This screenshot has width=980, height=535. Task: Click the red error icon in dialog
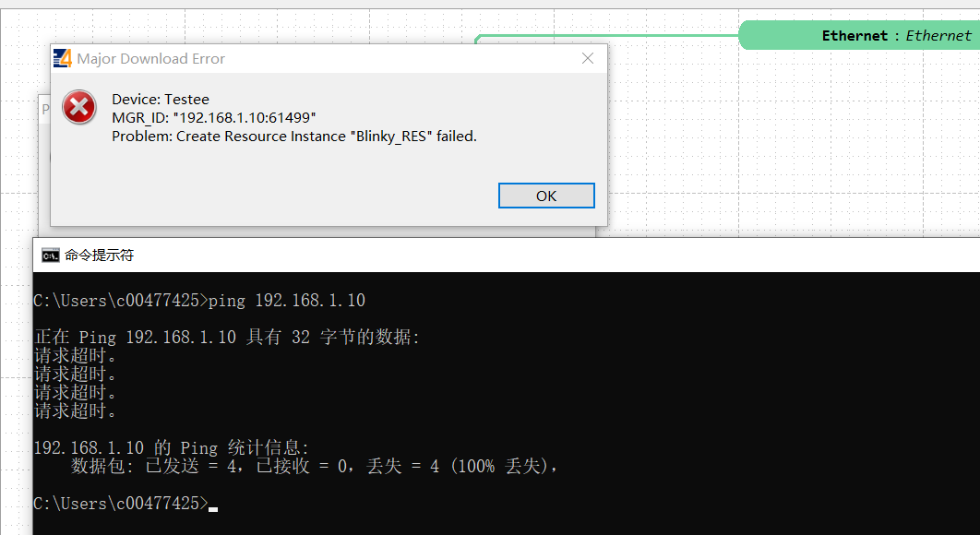click(x=79, y=108)
